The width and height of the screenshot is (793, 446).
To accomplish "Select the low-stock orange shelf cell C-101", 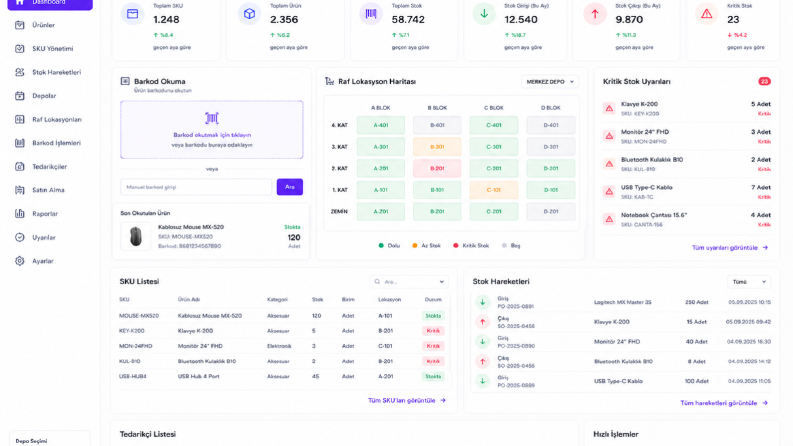I will [x=494, y=190].
